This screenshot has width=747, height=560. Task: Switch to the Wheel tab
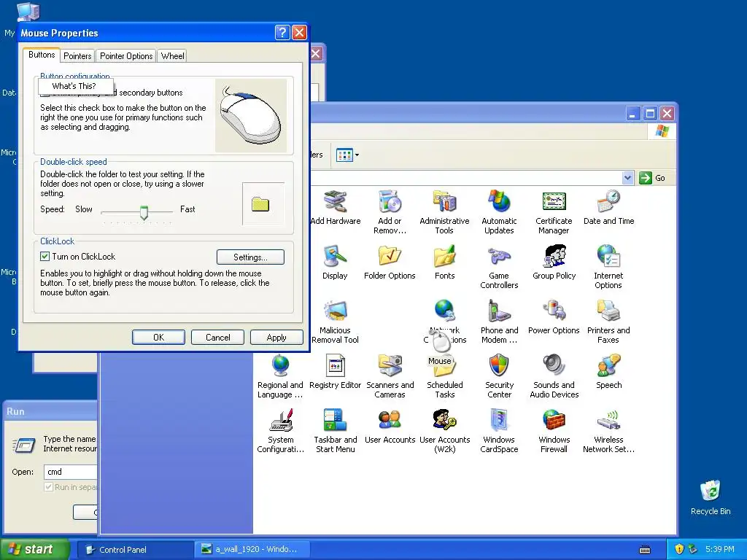(172, 55)
